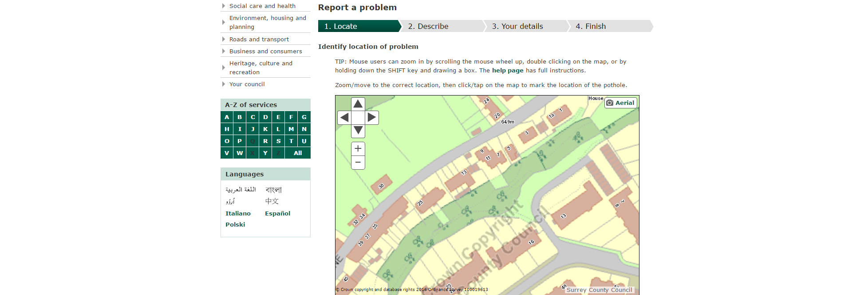
Task: Expand Roads and transport section
Action: click(259, 39)
